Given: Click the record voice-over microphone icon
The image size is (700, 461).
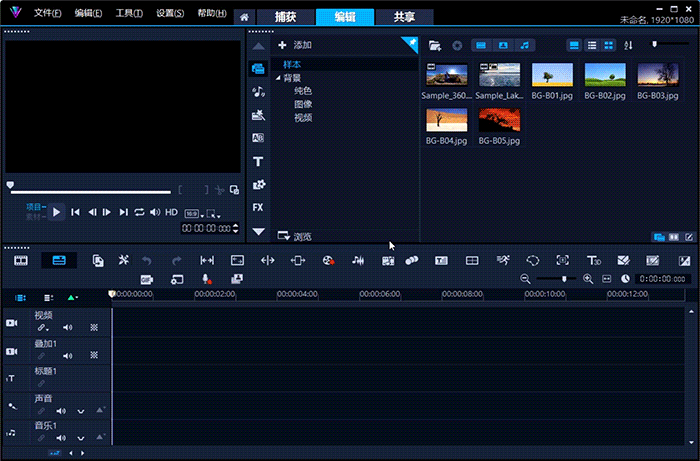Looking at the screenshot, I should pyautogui.click(x=206, y=279).
